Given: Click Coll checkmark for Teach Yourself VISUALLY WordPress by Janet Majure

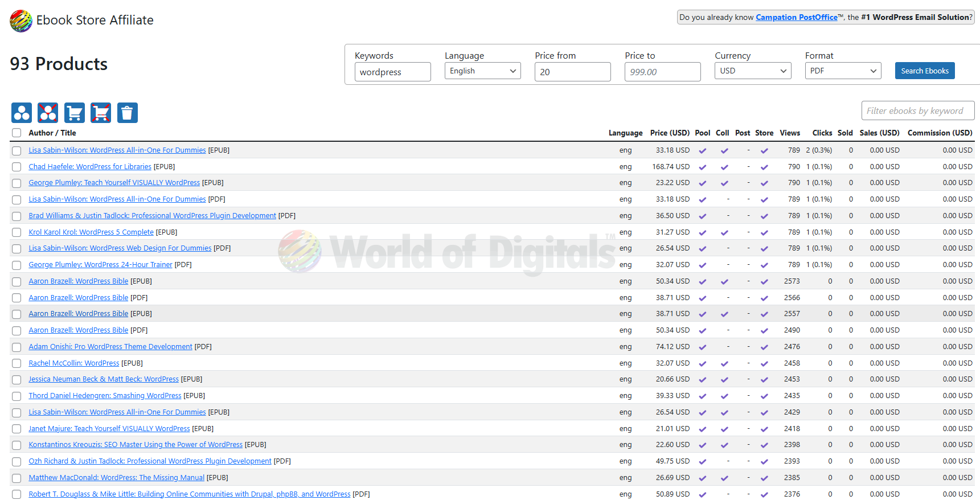Looking at the screenshot, I should click(x=724, y=429).
